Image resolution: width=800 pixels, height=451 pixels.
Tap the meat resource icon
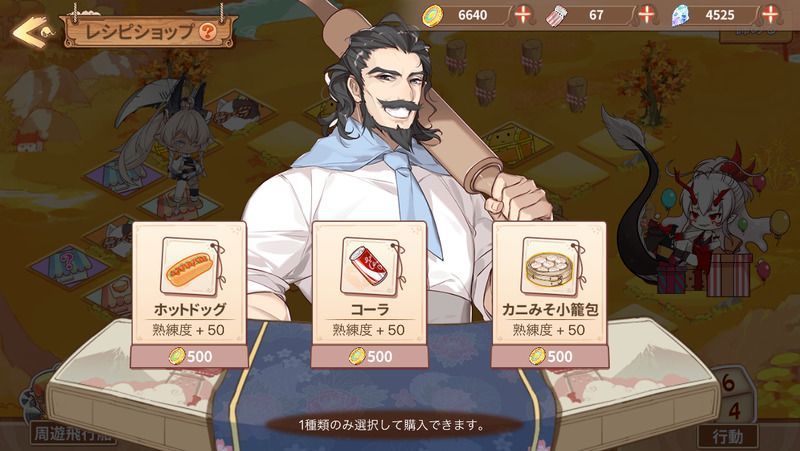click(557, 16)
